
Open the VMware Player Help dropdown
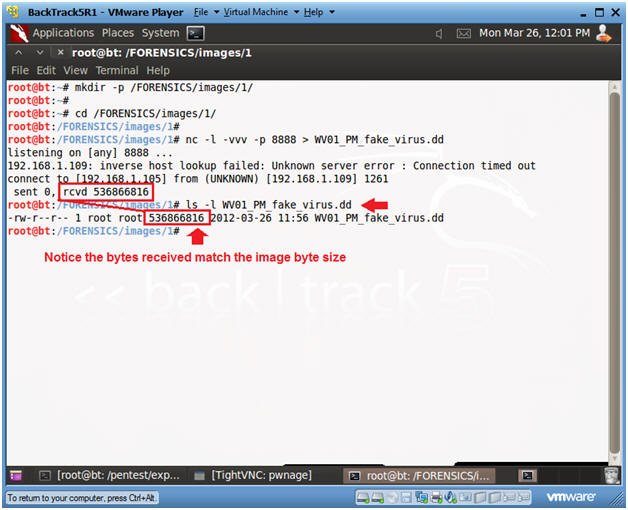click(x=319, y=12)
